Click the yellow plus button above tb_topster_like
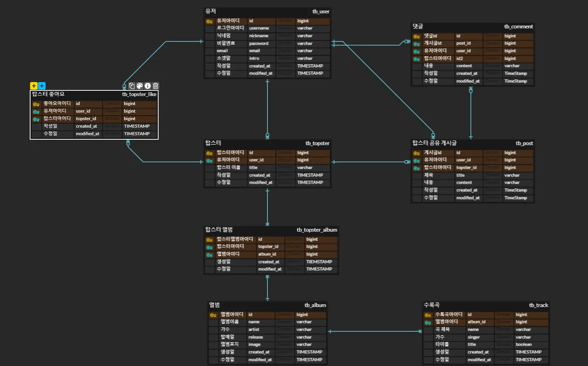The height and width of the screenshot is (366, 588). 34,86
